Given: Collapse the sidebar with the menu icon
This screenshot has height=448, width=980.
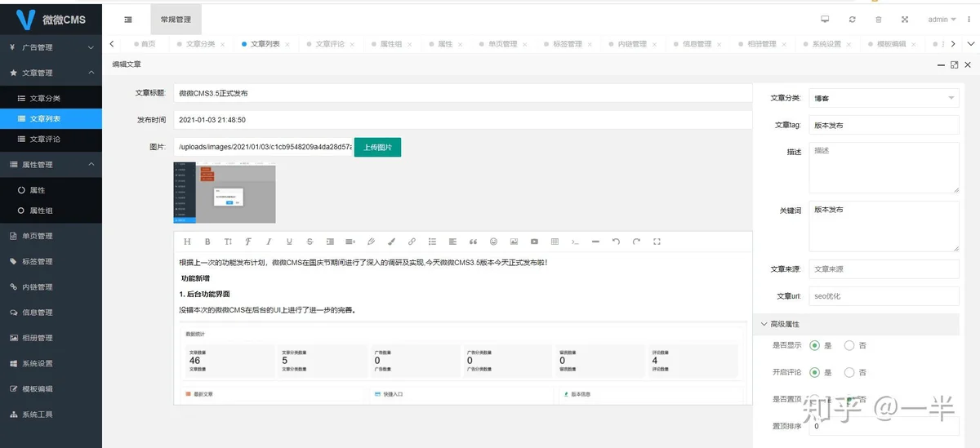Looking at the screenshot, I should (128, 19).
